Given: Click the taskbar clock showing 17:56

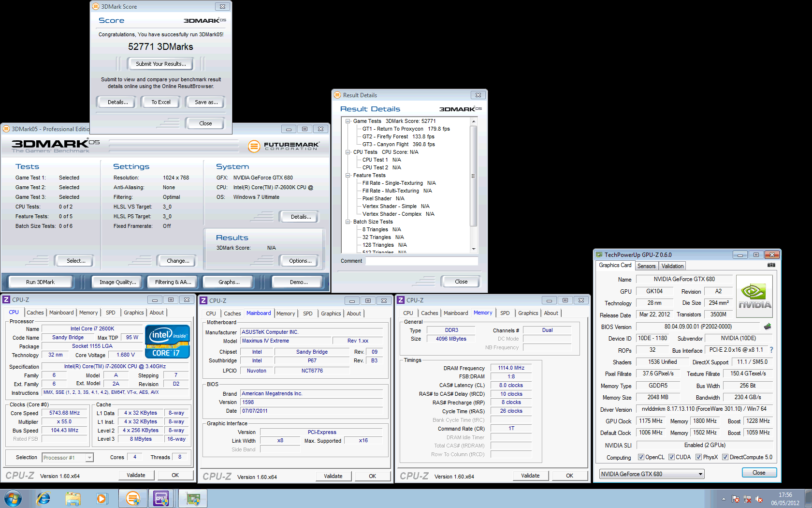Looking at the screenshot, I should coord(785,499).
